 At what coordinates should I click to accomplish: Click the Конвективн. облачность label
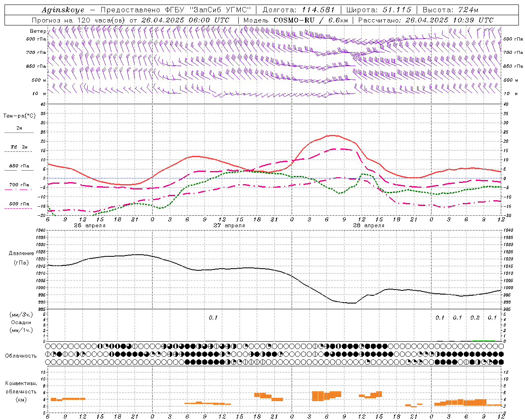point(21,387)
